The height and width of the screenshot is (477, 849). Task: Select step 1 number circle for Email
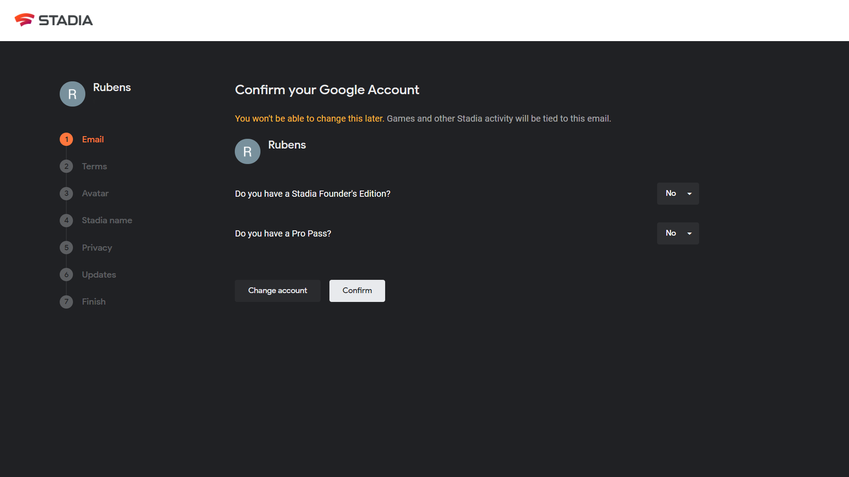coord(66,139)
